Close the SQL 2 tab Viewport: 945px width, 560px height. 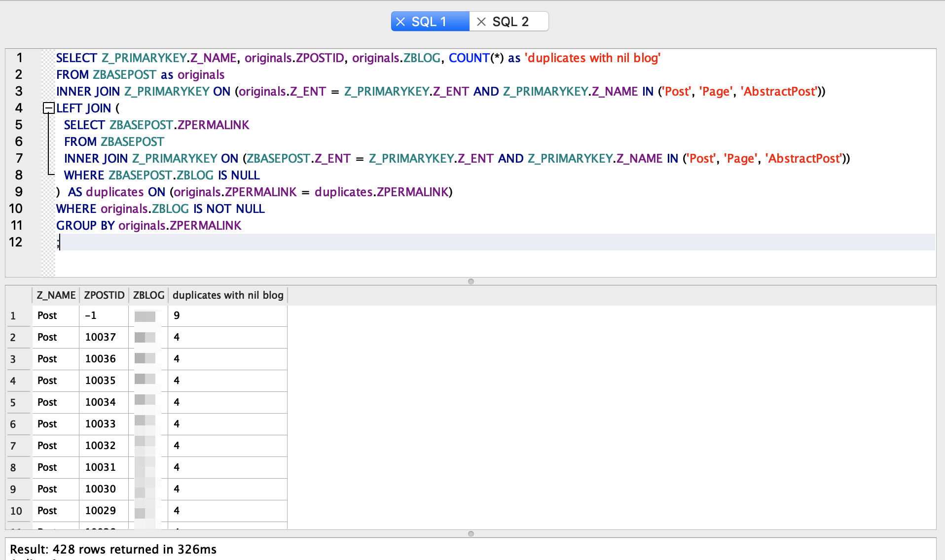[481, 22]
